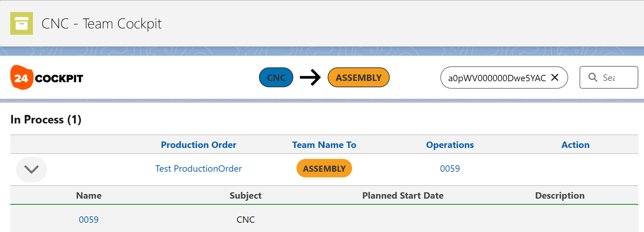Select the blue CNC team badge
Viewport: 644px width, 232px height.
point(276,77)
